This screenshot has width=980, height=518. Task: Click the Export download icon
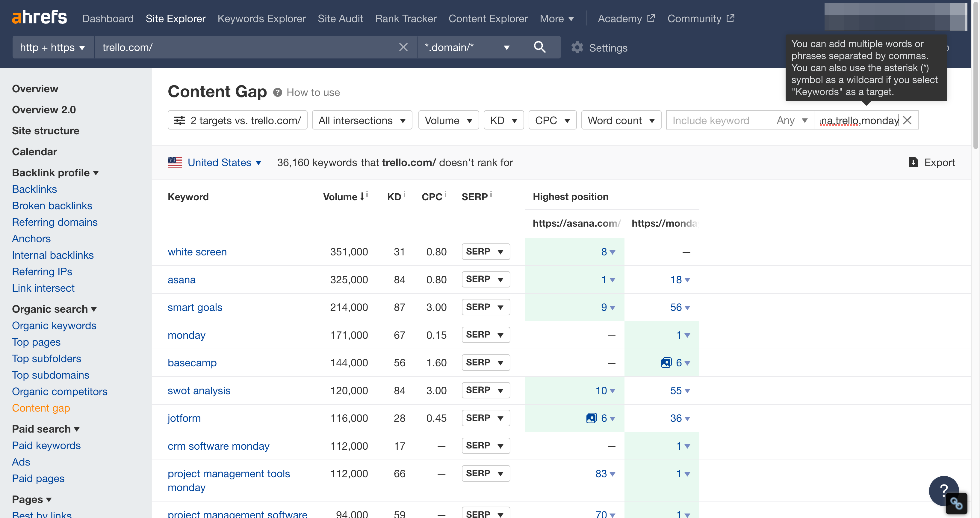(913, 162)
